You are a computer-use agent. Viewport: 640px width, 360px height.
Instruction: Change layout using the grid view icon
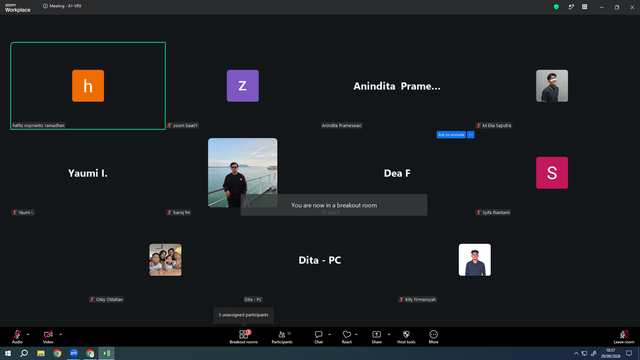tap(584, 7)
